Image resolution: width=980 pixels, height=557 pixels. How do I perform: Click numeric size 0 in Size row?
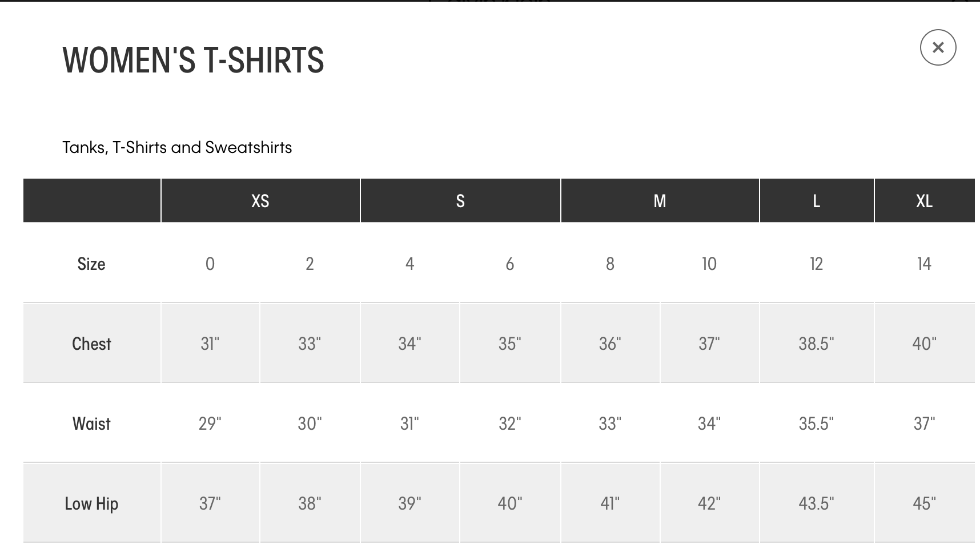coord(210,264)
